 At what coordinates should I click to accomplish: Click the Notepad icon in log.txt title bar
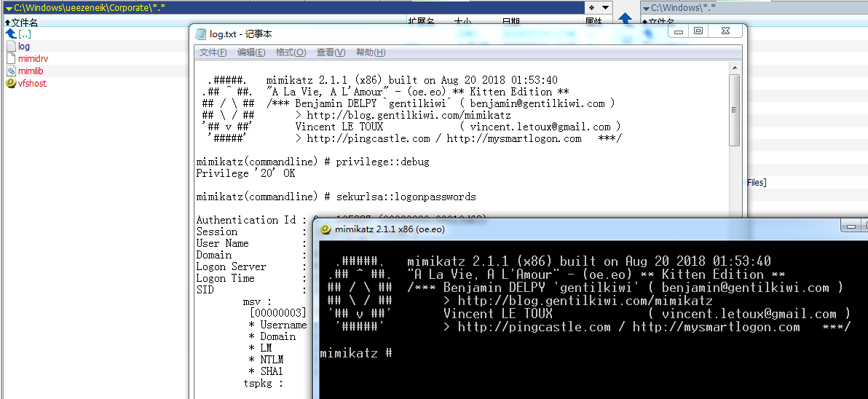202,34
